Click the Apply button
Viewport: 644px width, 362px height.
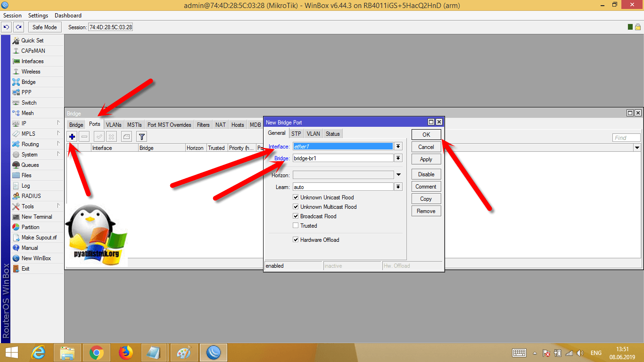426,159
